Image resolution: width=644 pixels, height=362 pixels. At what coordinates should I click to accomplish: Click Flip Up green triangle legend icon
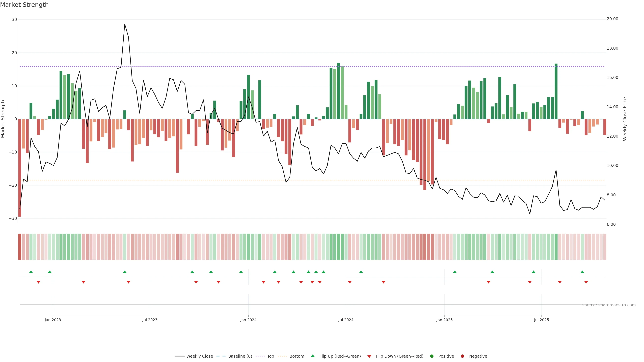(x=312, y=356)
